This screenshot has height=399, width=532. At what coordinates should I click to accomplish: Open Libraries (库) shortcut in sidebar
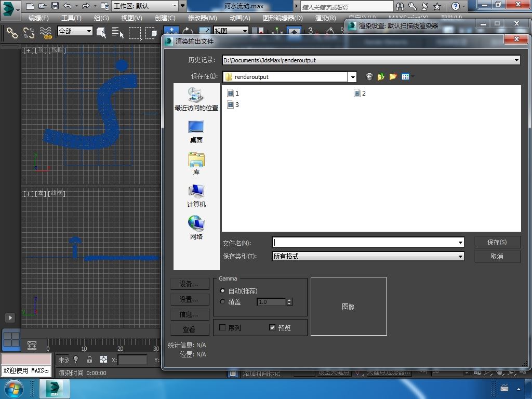196,164
